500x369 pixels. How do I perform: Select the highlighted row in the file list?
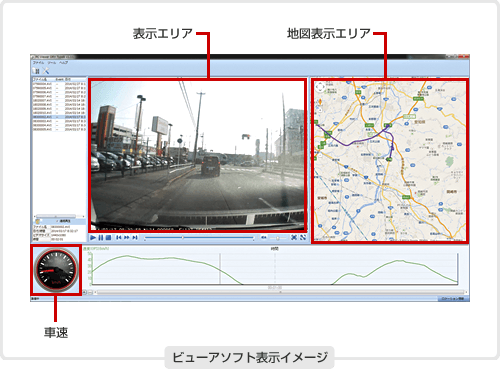[x=59, y=117]
